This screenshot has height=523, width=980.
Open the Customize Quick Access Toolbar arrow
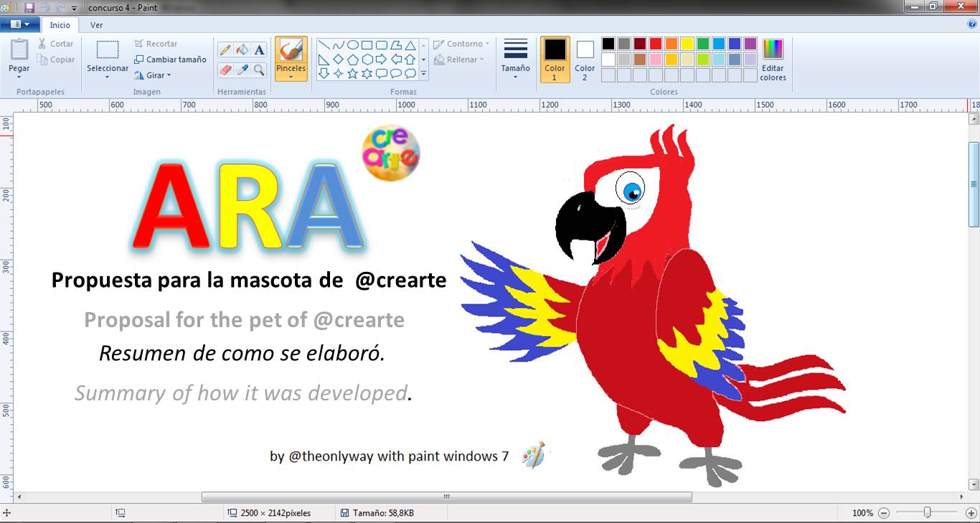click(x=74, y=8)
